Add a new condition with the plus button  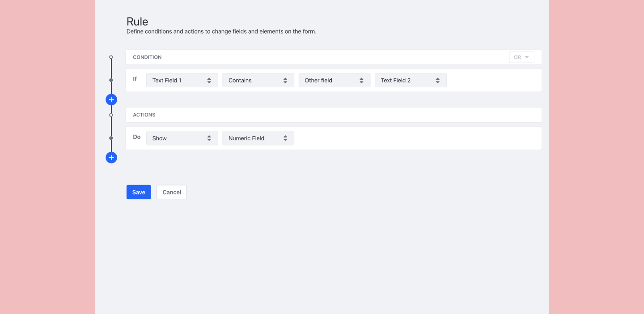coord(111,99)
